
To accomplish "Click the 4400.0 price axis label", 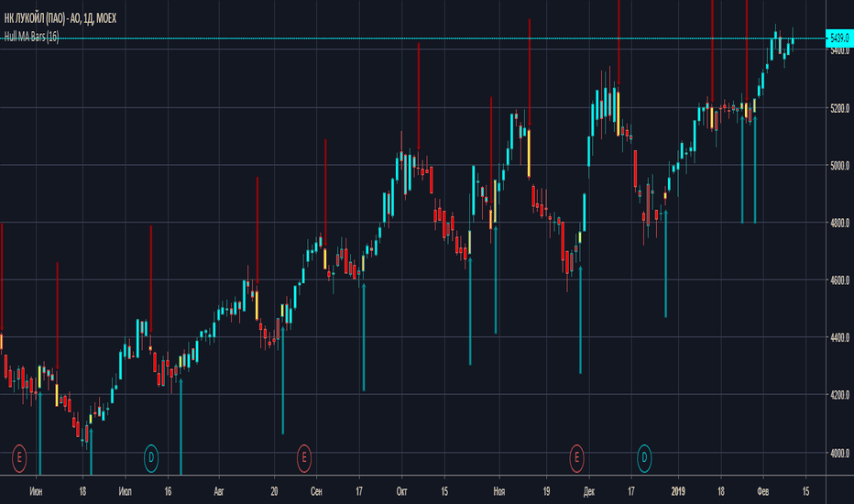I will tap(839, 338).
